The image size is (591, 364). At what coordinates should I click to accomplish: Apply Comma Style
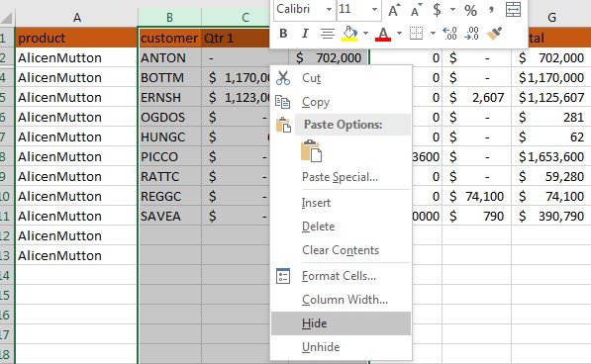pyautogui.click(x=491, y=9)
